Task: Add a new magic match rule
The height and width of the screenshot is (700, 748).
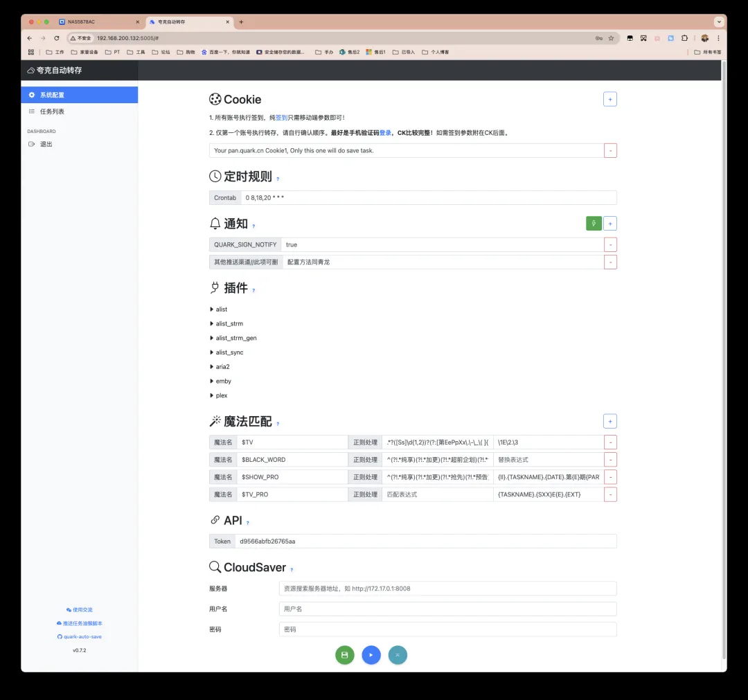Action: coord(609,421)
